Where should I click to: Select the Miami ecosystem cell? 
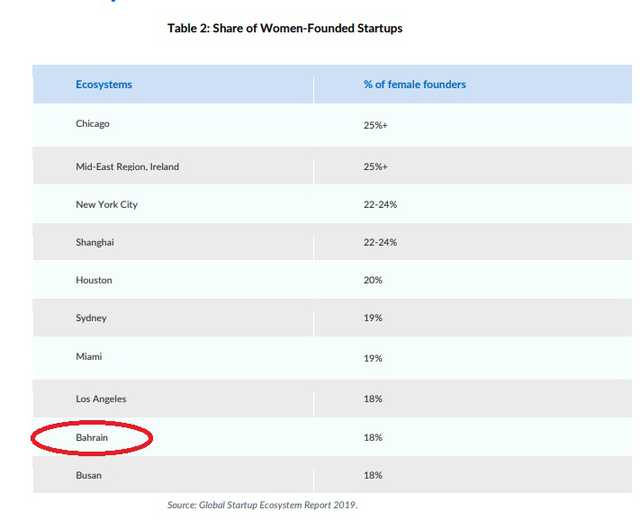coord(89,356)
